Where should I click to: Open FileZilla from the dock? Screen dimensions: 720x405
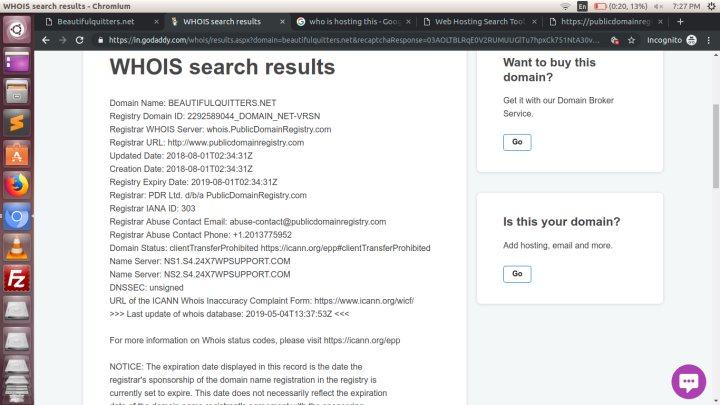click(17, 279)
